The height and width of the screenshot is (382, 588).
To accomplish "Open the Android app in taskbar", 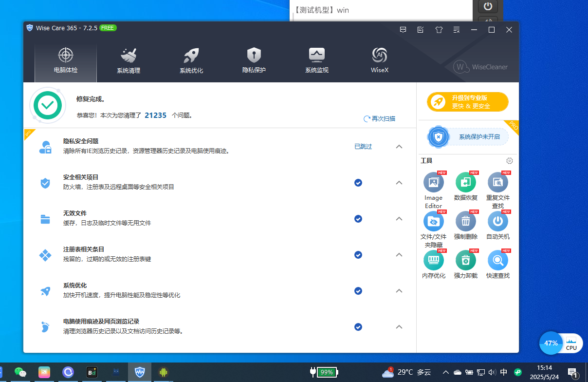I will pos(163,372).
